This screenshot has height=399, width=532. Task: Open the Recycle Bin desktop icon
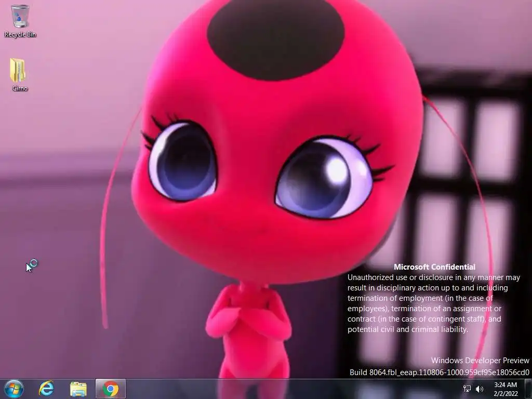[20, 20]
